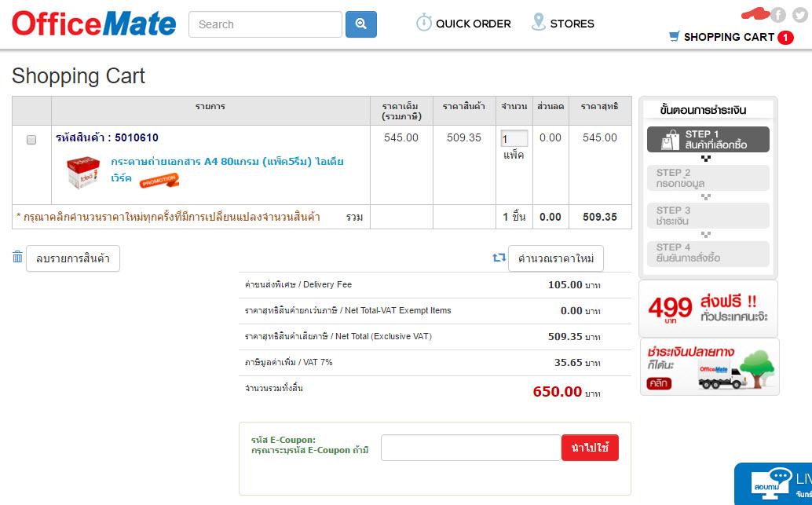Open the Facebook page icon
This screenshot has height=505, width=812.
point(778,15)
